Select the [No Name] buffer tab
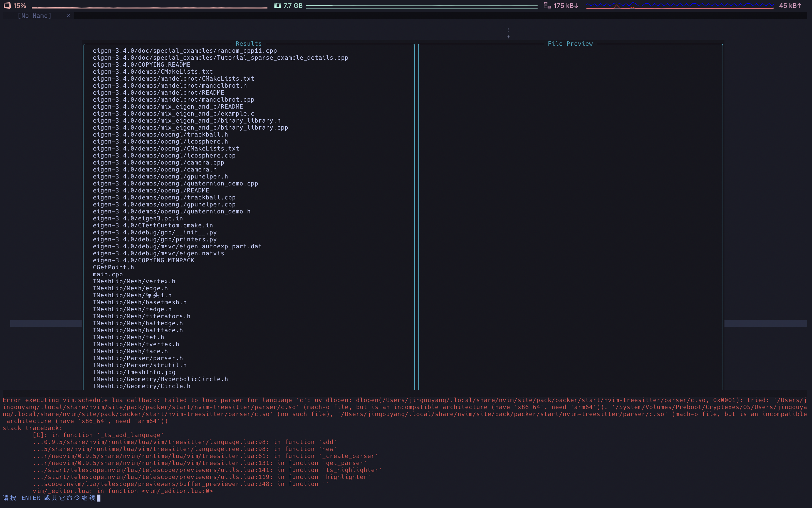 35,16
